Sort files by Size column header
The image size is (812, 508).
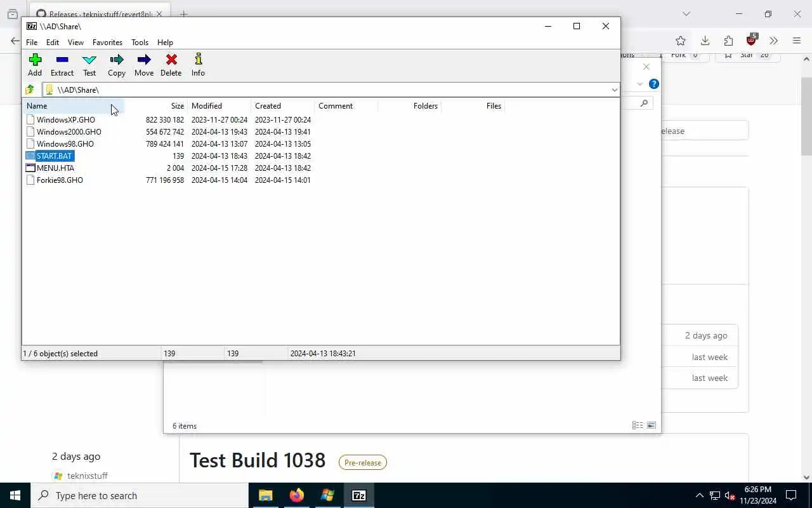(x=155, y=106)
